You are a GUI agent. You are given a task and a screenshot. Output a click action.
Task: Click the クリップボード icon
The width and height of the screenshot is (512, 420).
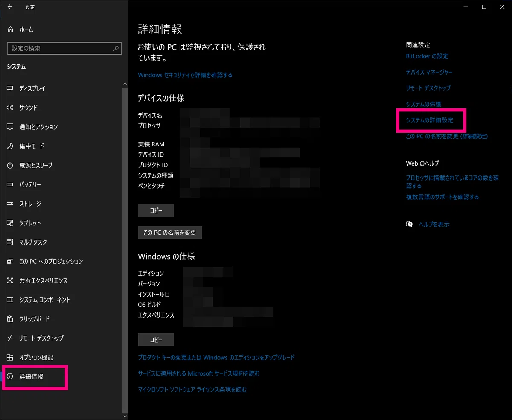coord(11,319)
